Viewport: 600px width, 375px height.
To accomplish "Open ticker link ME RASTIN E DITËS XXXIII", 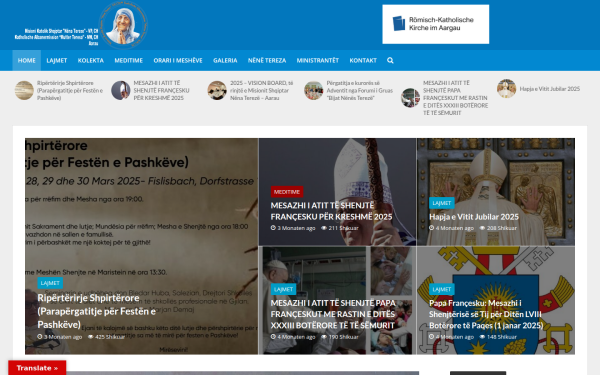I will point(455,98).
